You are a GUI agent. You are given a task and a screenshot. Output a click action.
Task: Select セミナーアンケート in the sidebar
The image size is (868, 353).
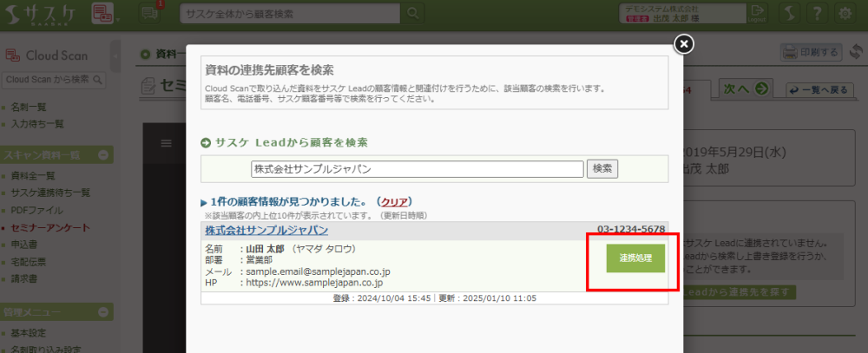49,227
